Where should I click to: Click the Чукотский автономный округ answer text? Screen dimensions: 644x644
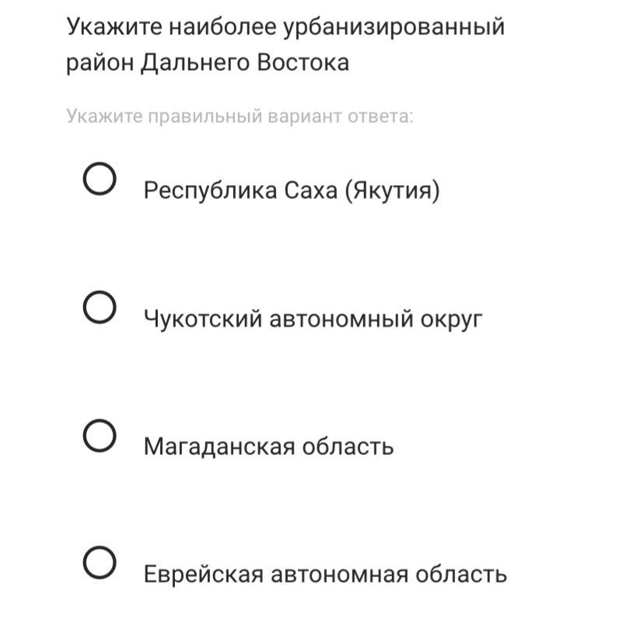(313, 319)
